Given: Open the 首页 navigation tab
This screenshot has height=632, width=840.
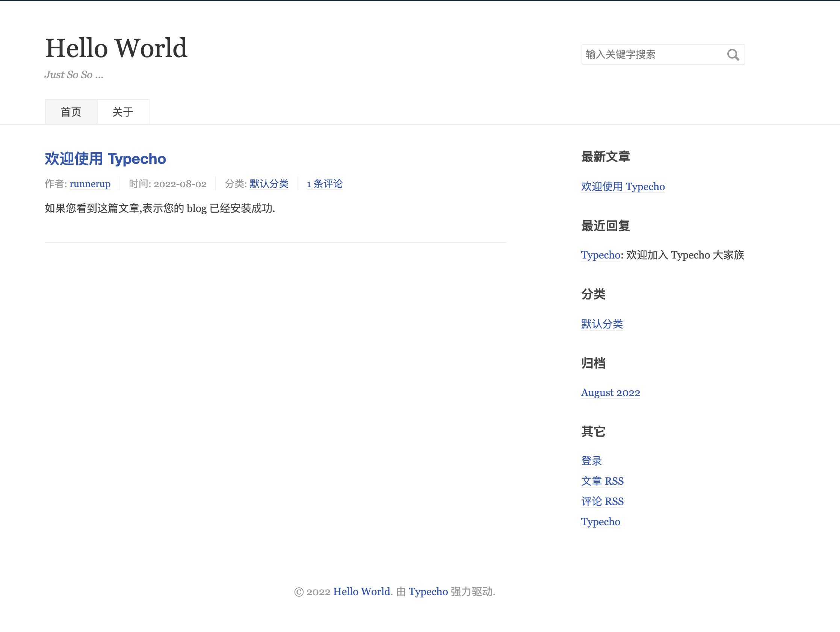Looking at the screenshot, I should pos(71,112).
